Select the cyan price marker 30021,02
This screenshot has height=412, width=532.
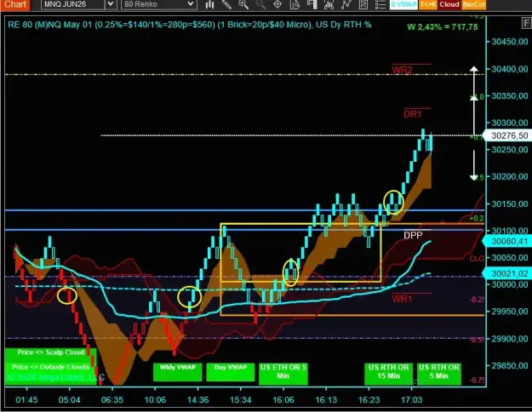point(507,273)
